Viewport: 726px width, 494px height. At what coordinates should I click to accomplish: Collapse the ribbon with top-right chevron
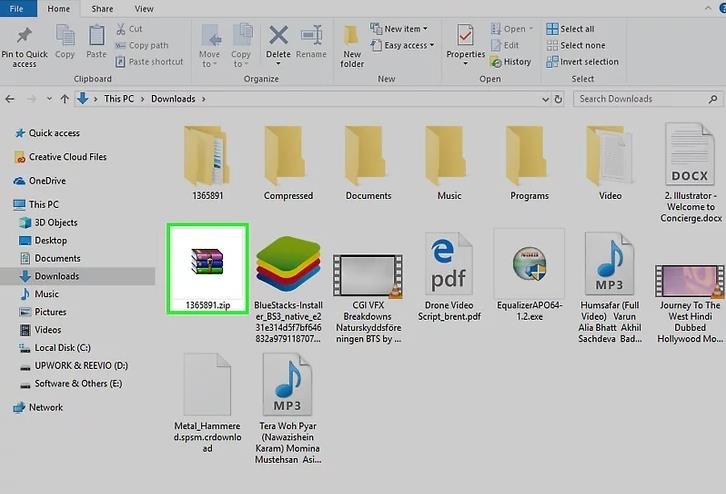coord(708,8)
